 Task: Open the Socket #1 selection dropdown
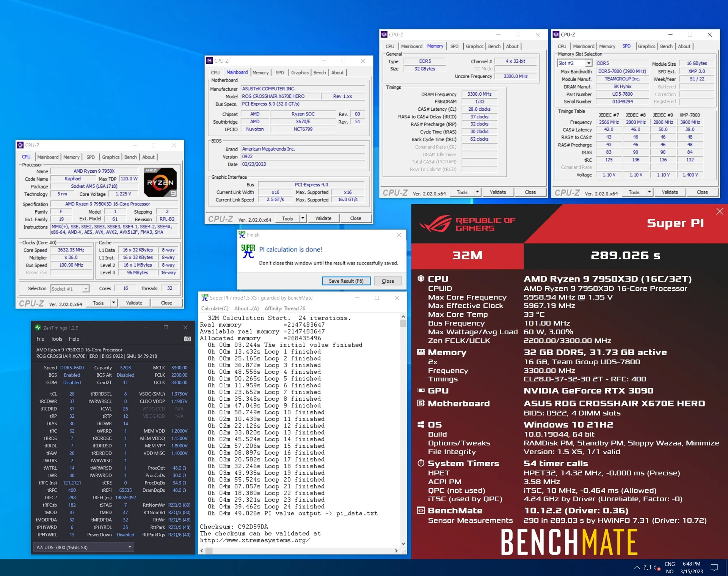pyautogui.click(x=86, y=289)
